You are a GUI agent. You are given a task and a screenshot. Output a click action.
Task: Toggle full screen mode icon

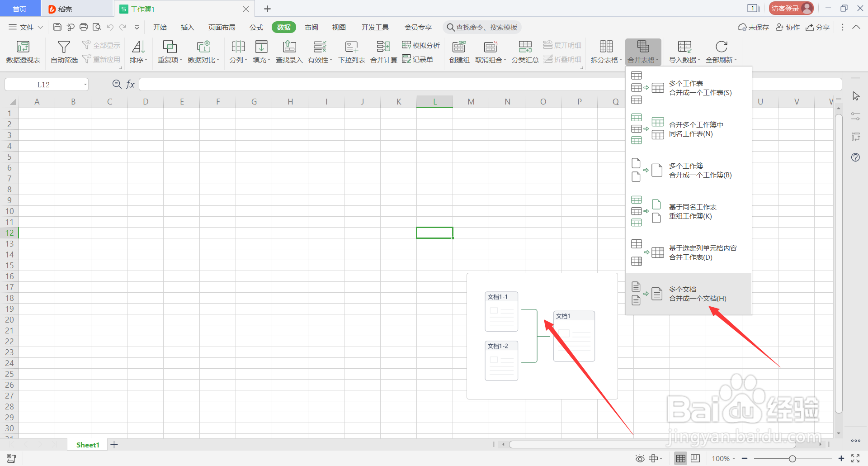(x=855, y=458)
